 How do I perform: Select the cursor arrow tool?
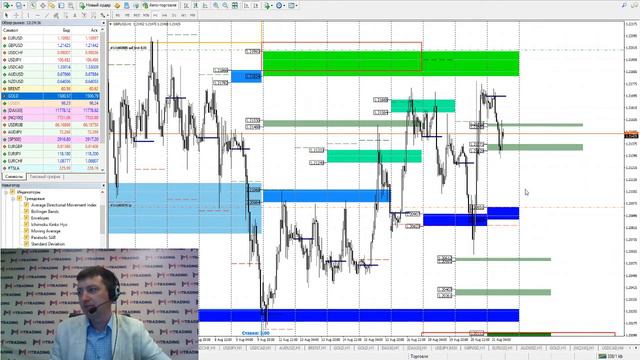pos(6,15)
